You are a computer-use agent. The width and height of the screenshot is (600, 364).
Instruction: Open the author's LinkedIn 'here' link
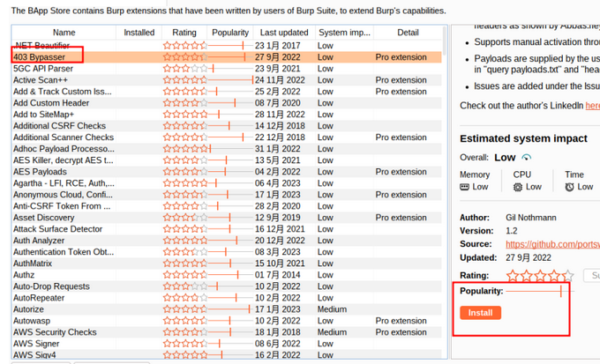pos(592,106)
